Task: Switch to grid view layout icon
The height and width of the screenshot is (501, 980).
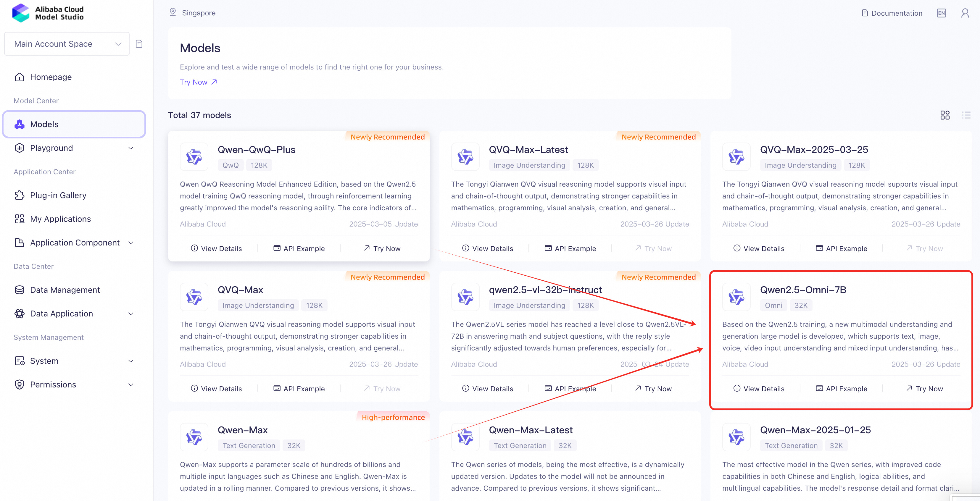Action: pos(944,115)
